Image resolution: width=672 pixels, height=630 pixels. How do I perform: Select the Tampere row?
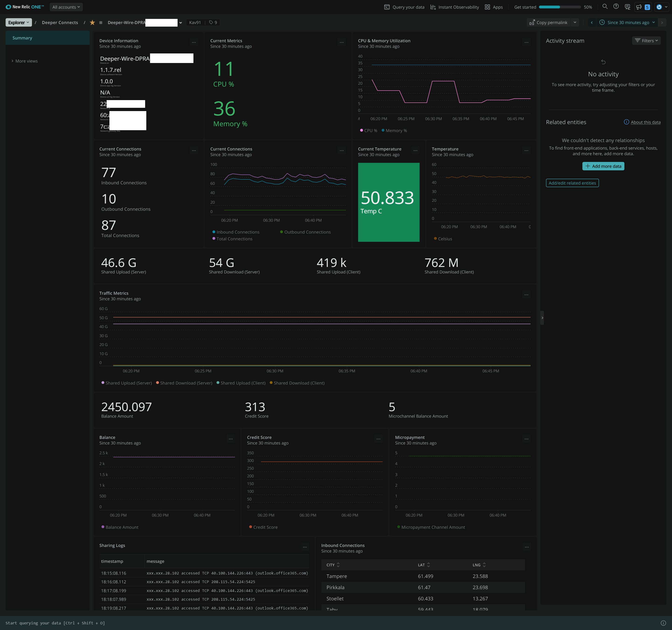pos(423,576)
